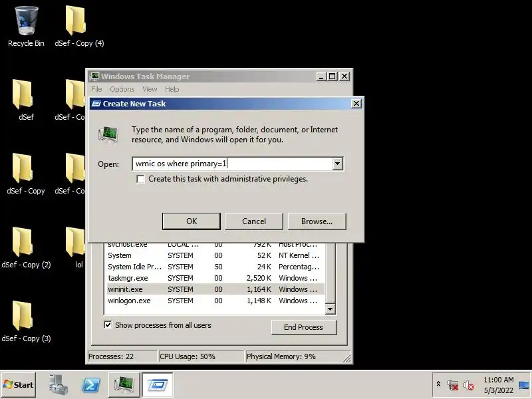Click the CPU Usage: 50% status text

(x=188, y=356)
